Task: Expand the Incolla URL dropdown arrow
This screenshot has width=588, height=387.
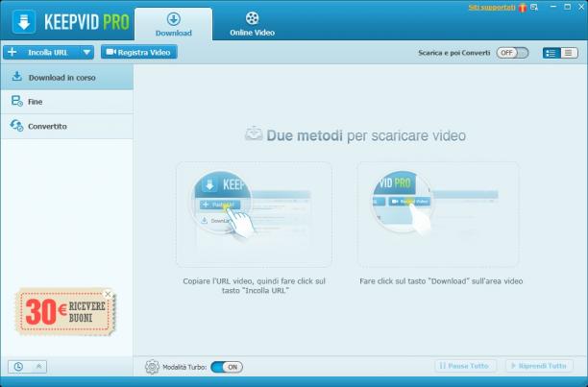Action: [86, 53]
